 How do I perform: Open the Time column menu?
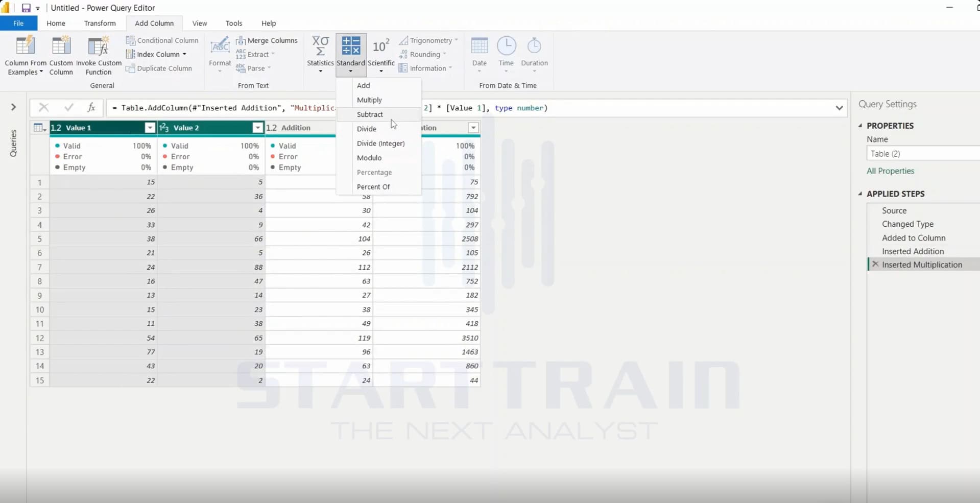(506, 55)
